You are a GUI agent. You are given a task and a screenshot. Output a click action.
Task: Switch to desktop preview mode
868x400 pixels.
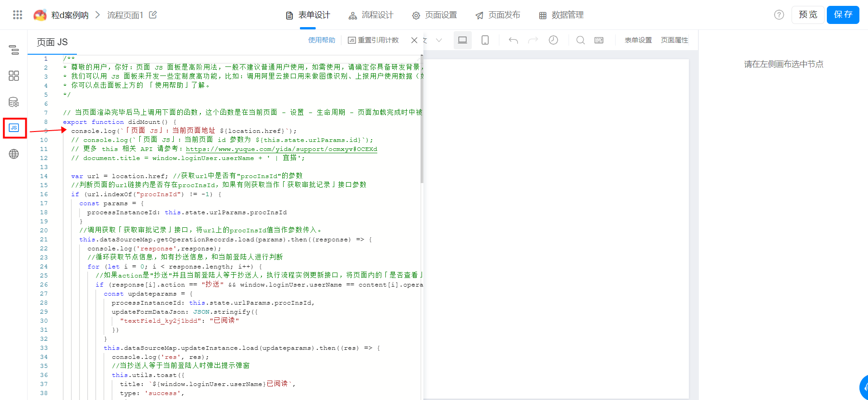pos(462,40)
